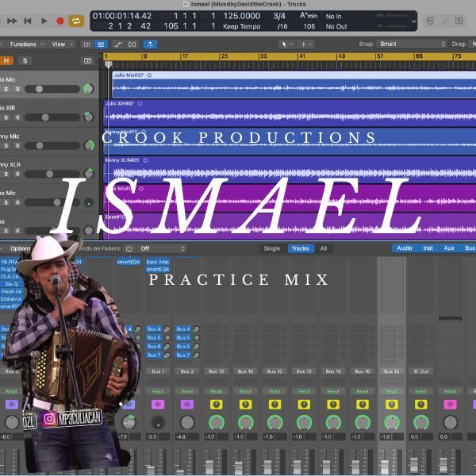
Task: Toggle the yellow Cycle mode button
Action: click(x=76, y=21)
